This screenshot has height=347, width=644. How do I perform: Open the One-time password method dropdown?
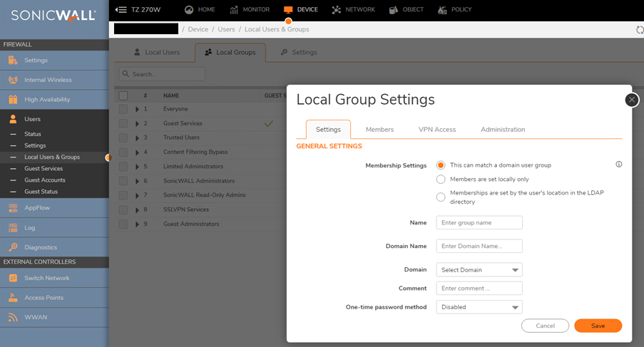point(479,307)
